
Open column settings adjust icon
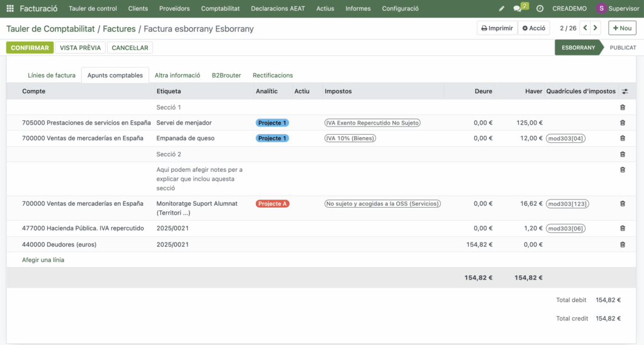[x=625, y=91]
